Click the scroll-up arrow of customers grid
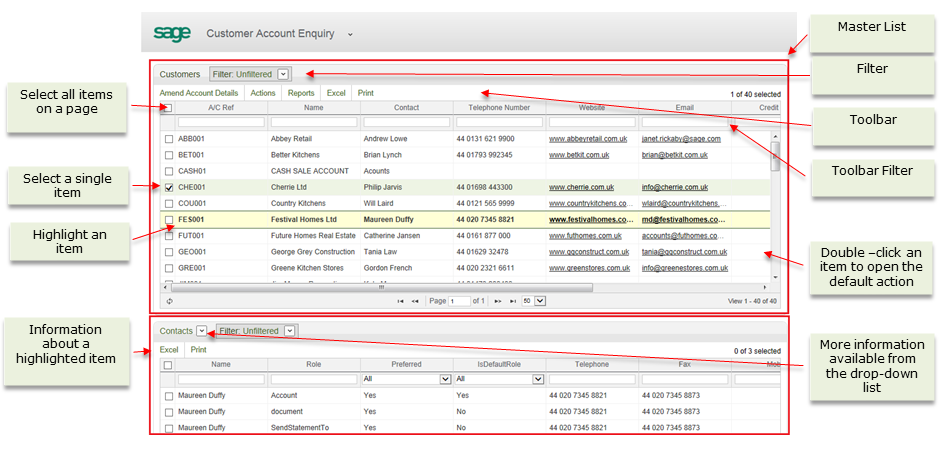This screenshot has width=945, height=453. [776, 137]
